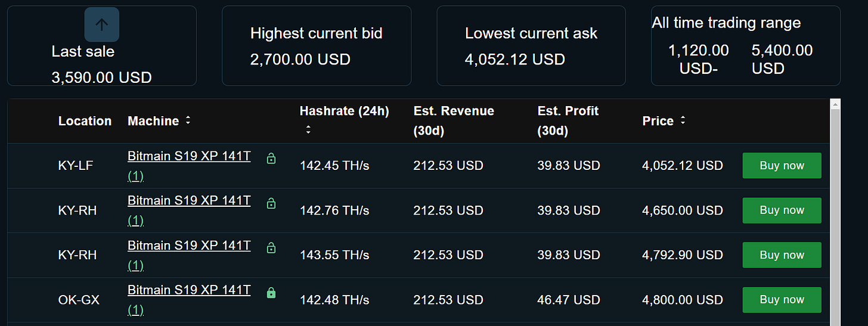The width and height of the screenshot is (868, 326).
Task: Open the (1) count link in the OK-GX row
Action: tap(136, 311)
